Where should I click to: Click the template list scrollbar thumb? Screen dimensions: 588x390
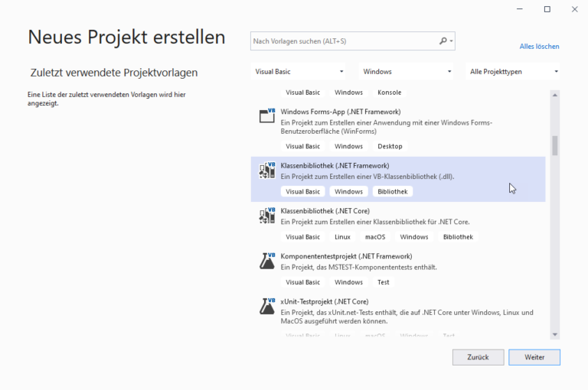555,145
